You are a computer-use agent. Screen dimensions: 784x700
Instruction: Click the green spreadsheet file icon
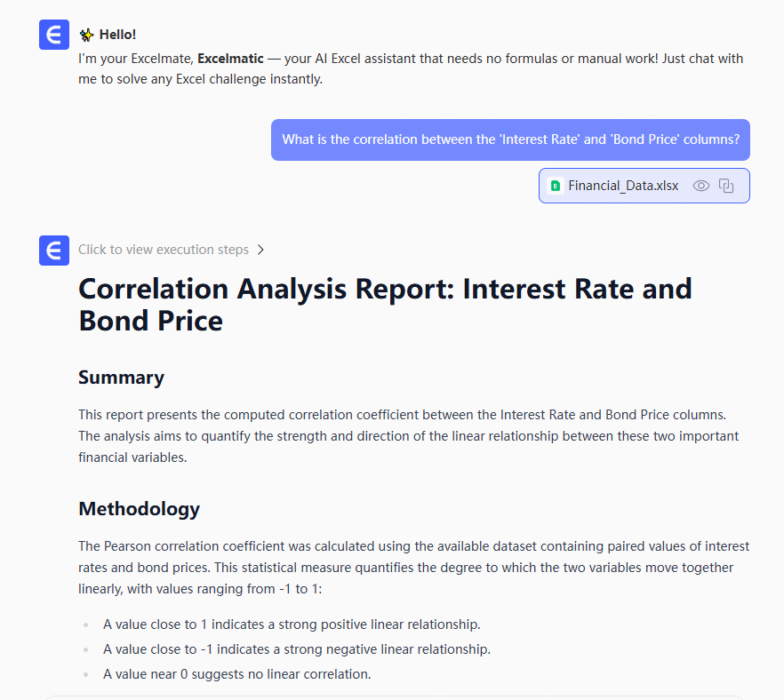point(556,186)
